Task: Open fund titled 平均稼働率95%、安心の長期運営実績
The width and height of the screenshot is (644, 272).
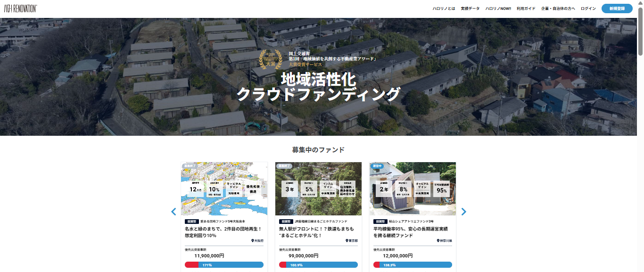Action: 410,232
